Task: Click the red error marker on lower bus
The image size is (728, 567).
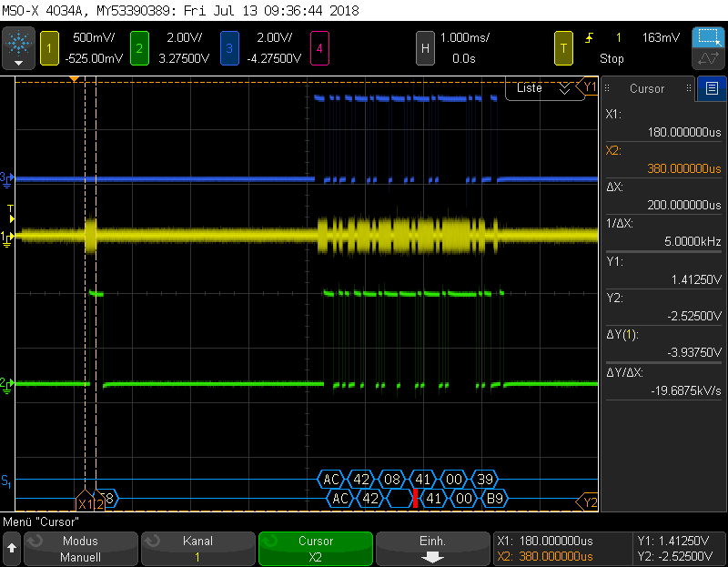Action: 415,498
